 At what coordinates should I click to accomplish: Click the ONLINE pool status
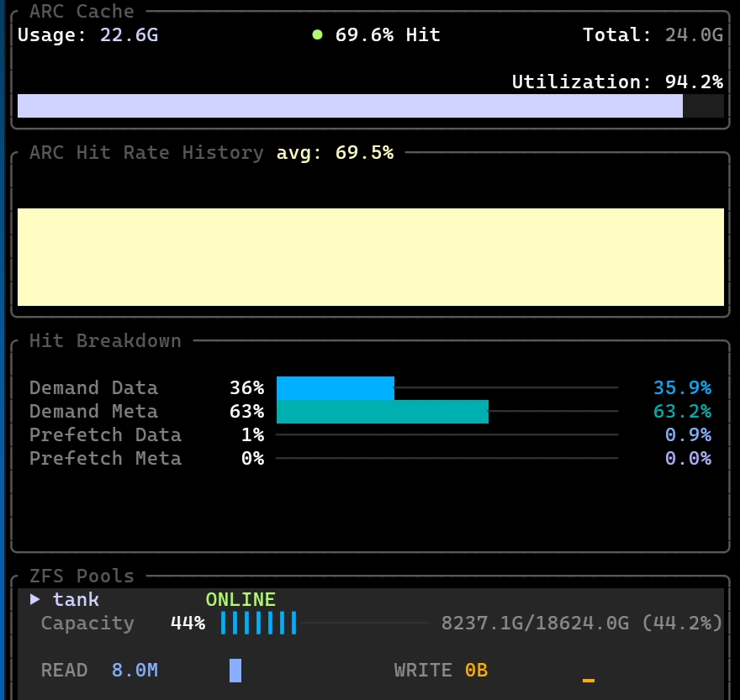tap(240, 599)
